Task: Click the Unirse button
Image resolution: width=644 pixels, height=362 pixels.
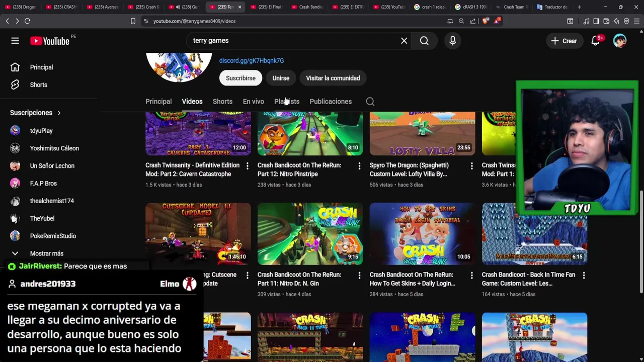Action: click(281, 78)
